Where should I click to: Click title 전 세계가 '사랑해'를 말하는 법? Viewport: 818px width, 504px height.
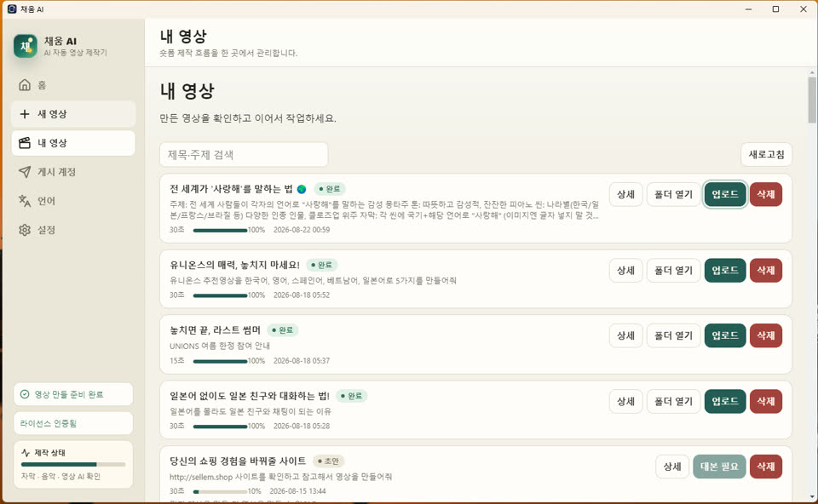tap(231, 189)
